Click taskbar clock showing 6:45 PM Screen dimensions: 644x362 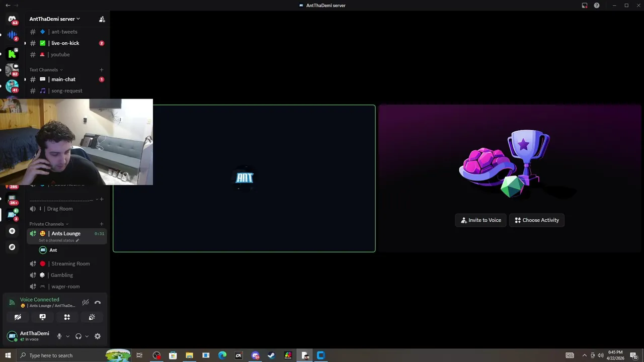tap(615, 355)
